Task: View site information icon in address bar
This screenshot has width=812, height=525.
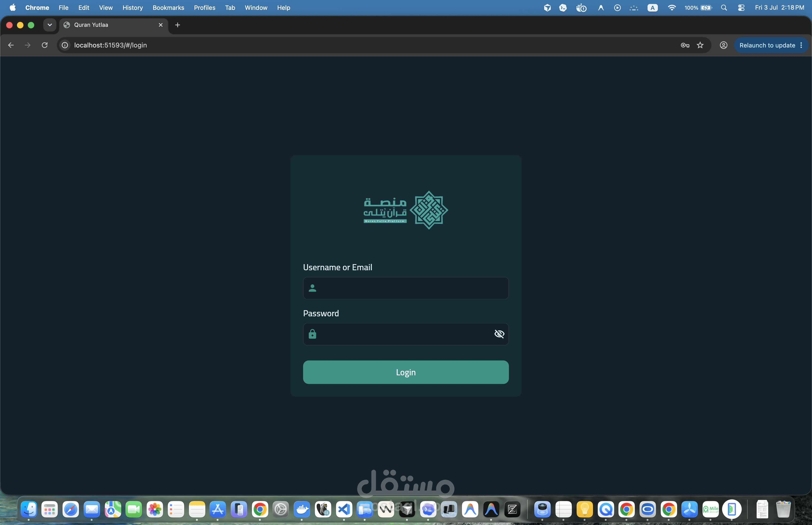Action: tap(65, 45)
